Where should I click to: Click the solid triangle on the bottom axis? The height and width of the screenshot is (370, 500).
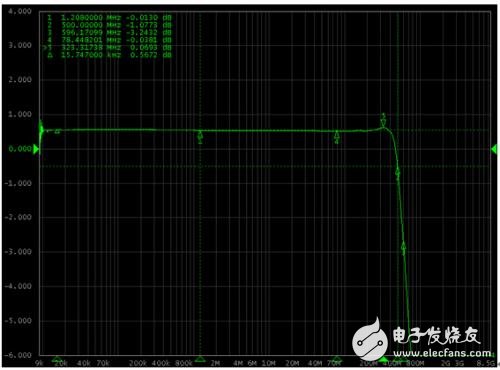point(384,360)
